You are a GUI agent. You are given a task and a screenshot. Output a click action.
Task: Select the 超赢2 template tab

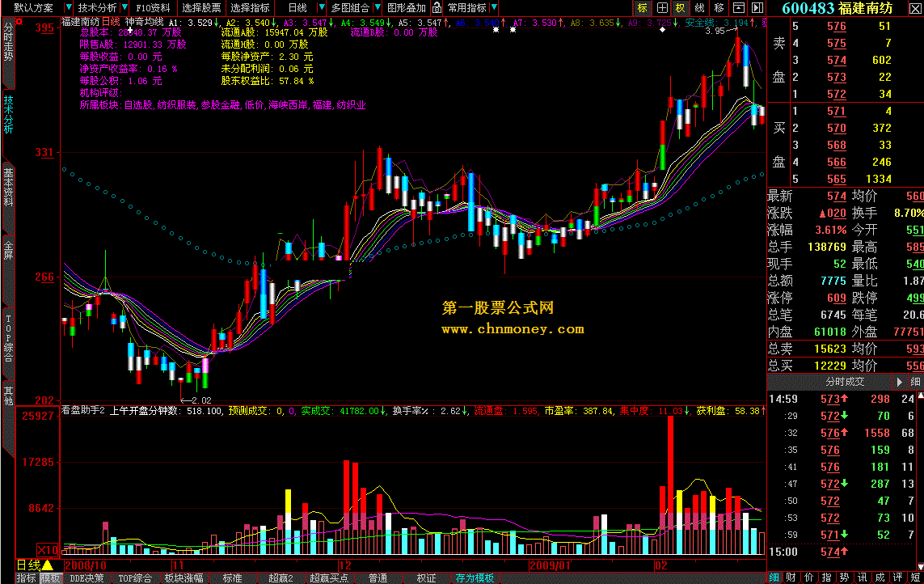[281, 578]
